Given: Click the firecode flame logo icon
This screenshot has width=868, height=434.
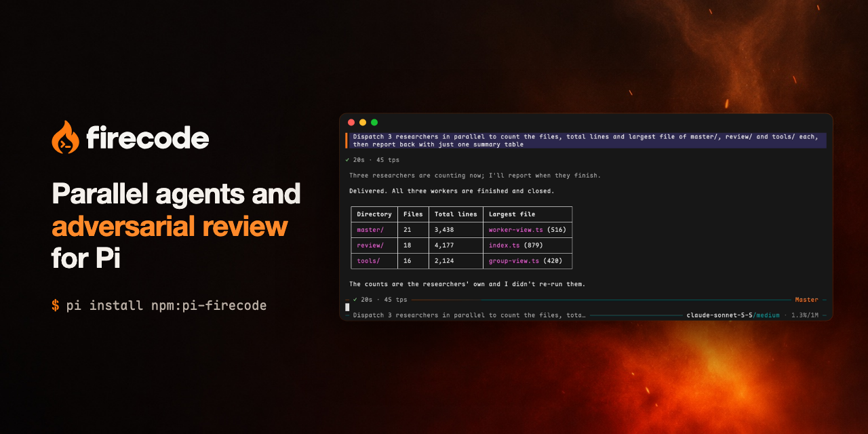Looking at the screenshot, I should pyautogui.click(x=65, y=138).
